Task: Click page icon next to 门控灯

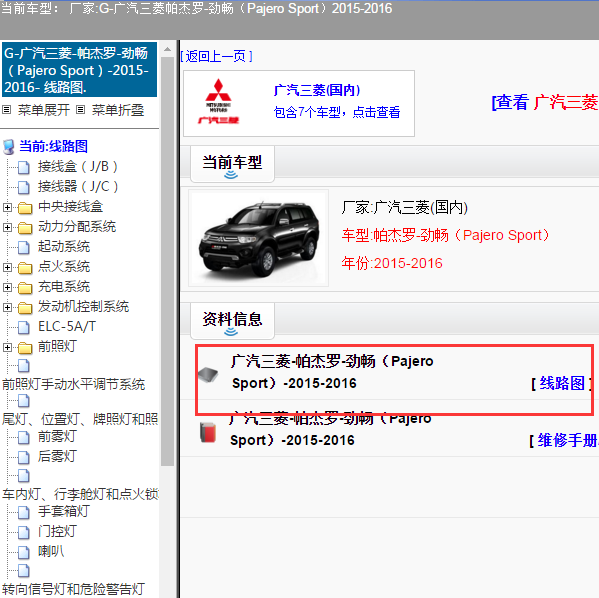Action: tap(24, 532)
